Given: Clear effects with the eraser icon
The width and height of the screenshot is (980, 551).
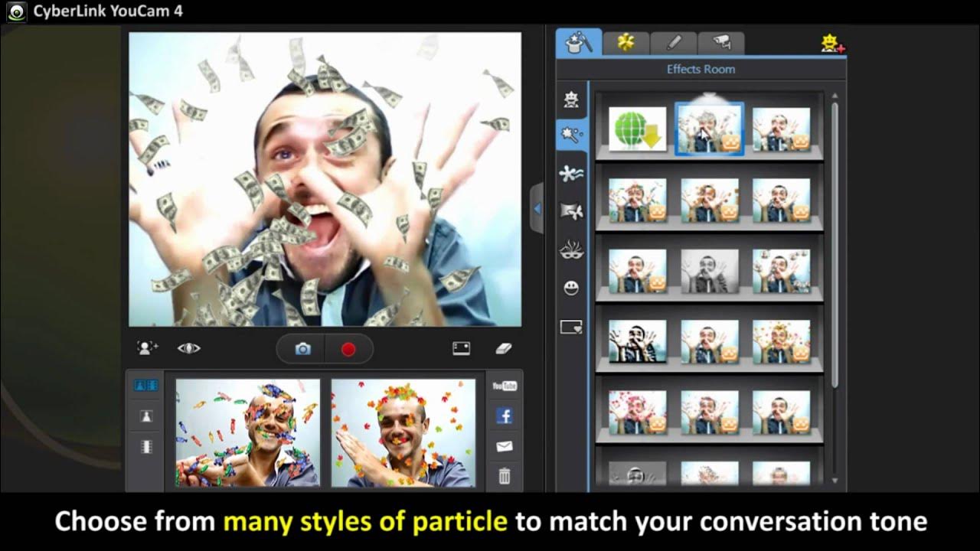Looking at the screenshot, I should click(503, 348).
